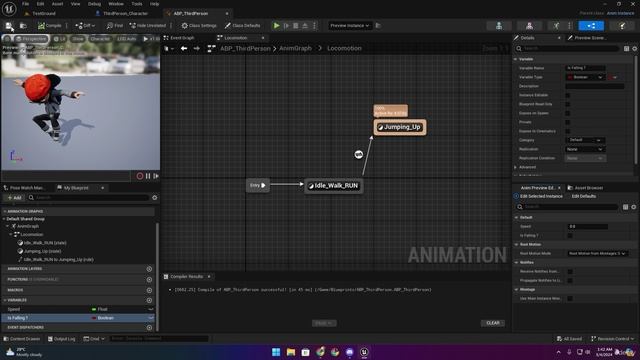Navigate back in graph history
Viewport: 640px width, 360px height.
point(184,49)
